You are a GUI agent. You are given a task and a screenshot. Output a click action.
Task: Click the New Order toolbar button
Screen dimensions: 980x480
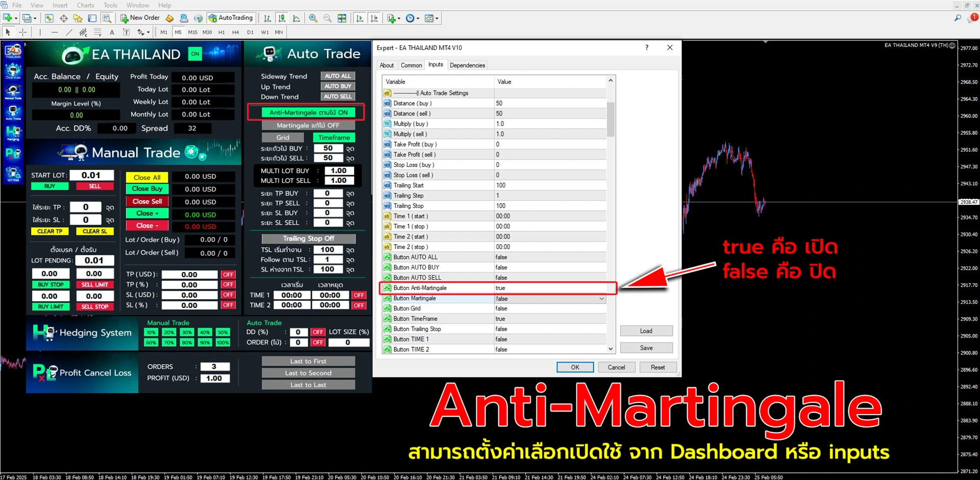click(140, 18)
